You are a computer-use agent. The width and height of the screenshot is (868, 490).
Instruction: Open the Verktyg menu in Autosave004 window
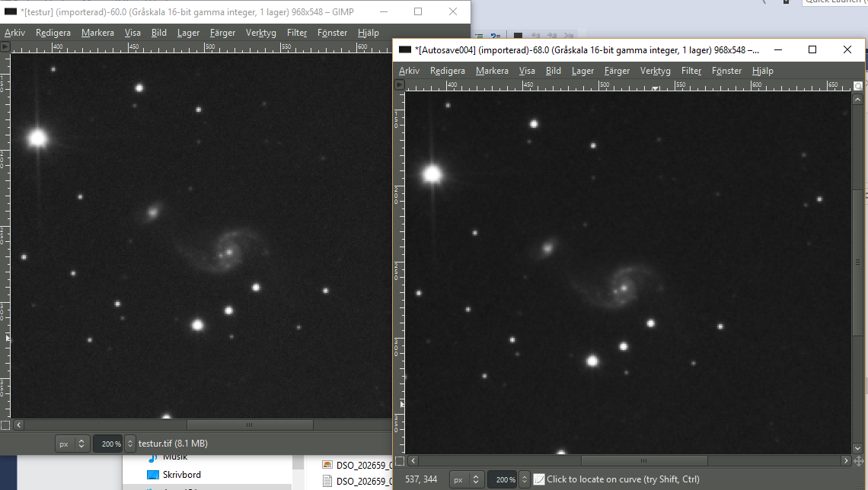[x=655, y=71]
